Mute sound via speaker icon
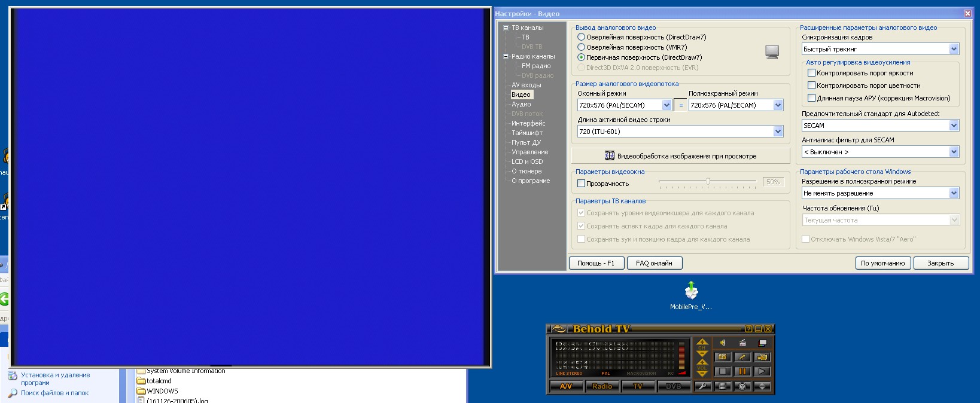The height and width of the screenshot is (403, 980). click(723, 343)
